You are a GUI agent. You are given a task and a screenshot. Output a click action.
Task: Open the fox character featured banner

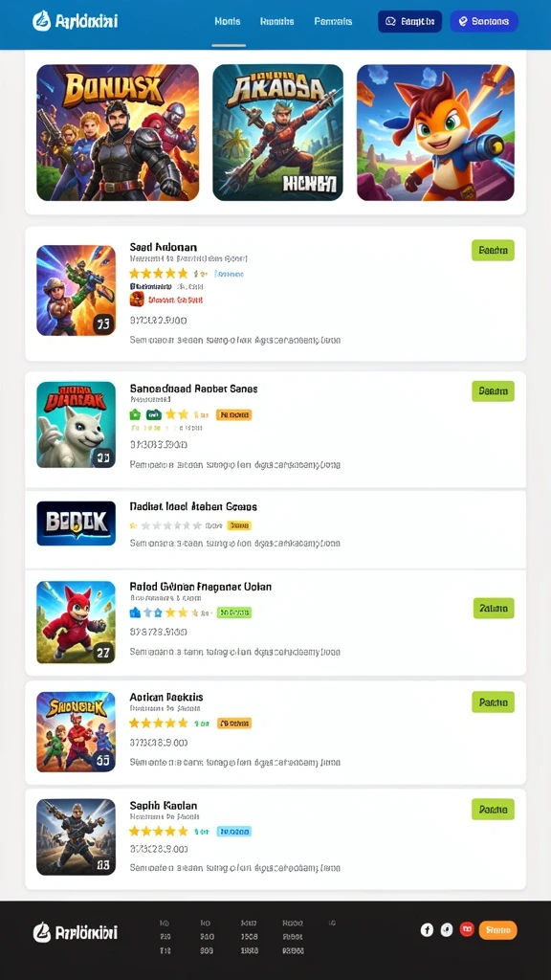[435, 132]
